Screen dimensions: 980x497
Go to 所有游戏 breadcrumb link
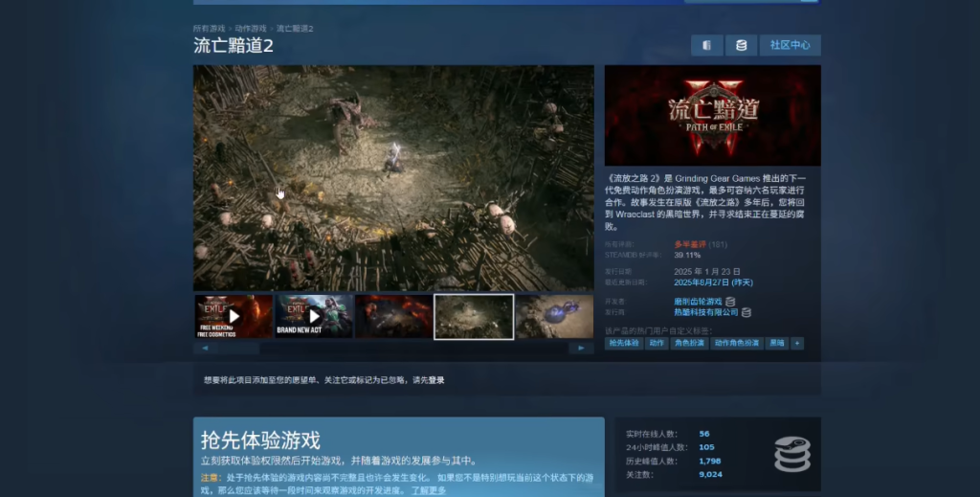209,29
